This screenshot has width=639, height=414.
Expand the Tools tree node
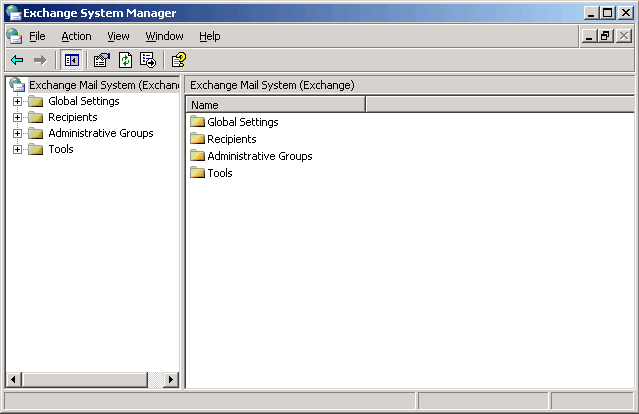click(x=17, y=149)
